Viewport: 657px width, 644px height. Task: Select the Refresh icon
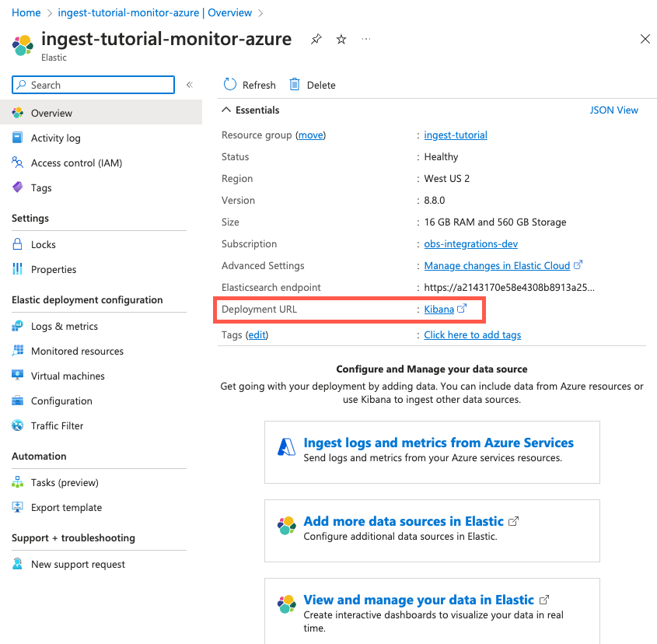point(230,84)
